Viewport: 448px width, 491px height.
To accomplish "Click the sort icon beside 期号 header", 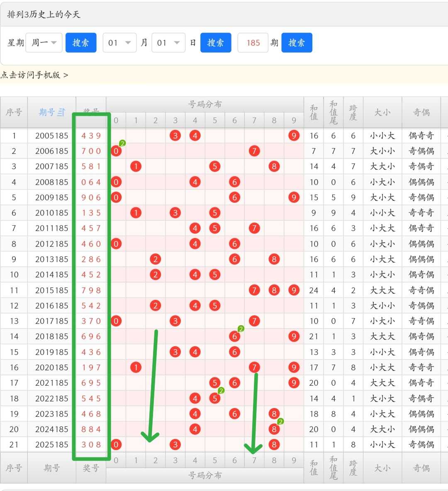I will tap(61, 112).
